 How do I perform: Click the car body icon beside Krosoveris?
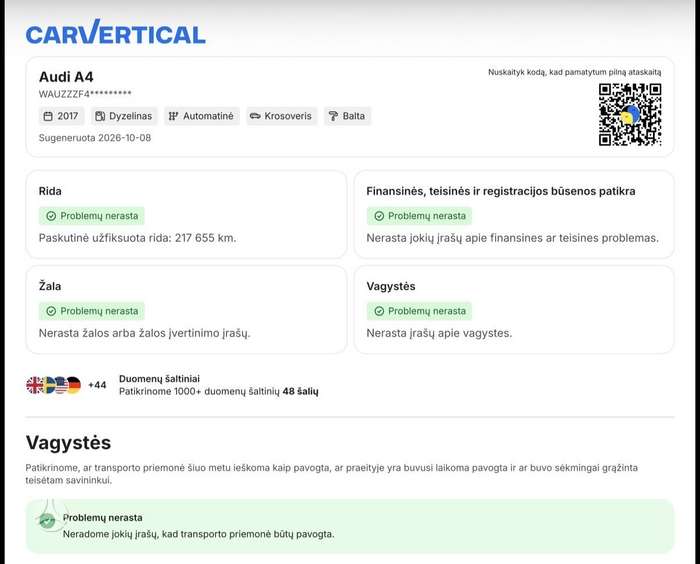[x=255, y=116]
